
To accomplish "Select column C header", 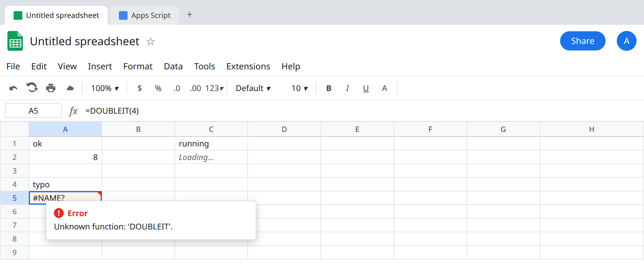I will tap(211, 129).
